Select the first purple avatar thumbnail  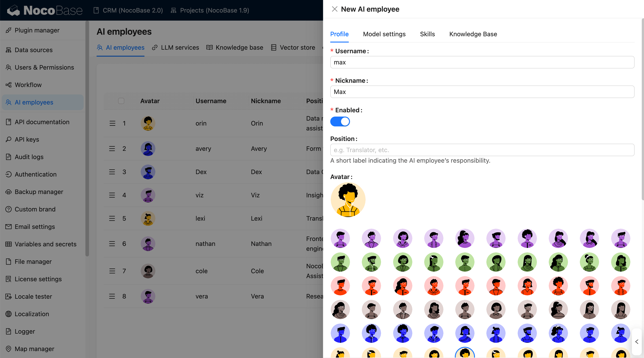(x=340, y=238)
